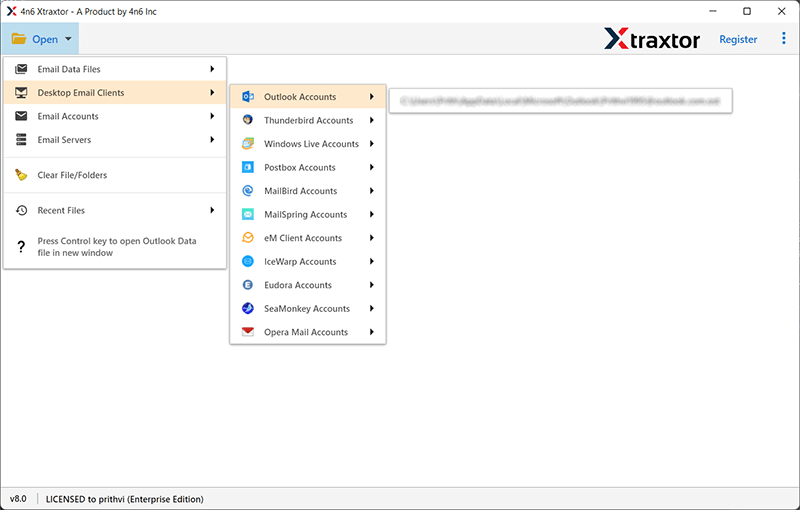Click the Register link

738,39
